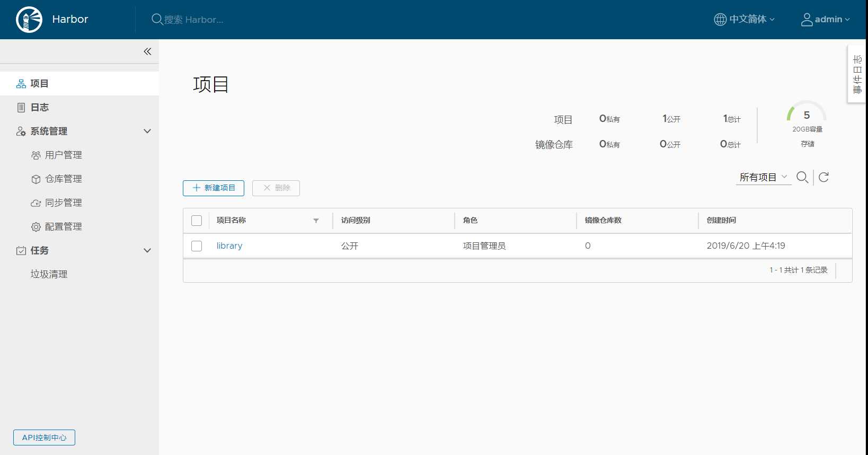Click the Harbor title text

[70, 20]
